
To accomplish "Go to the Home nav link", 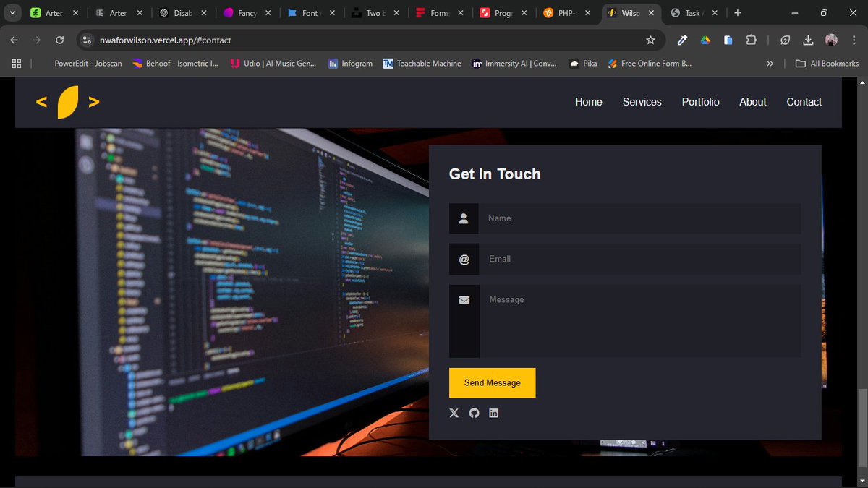I will tap(589, 102).
